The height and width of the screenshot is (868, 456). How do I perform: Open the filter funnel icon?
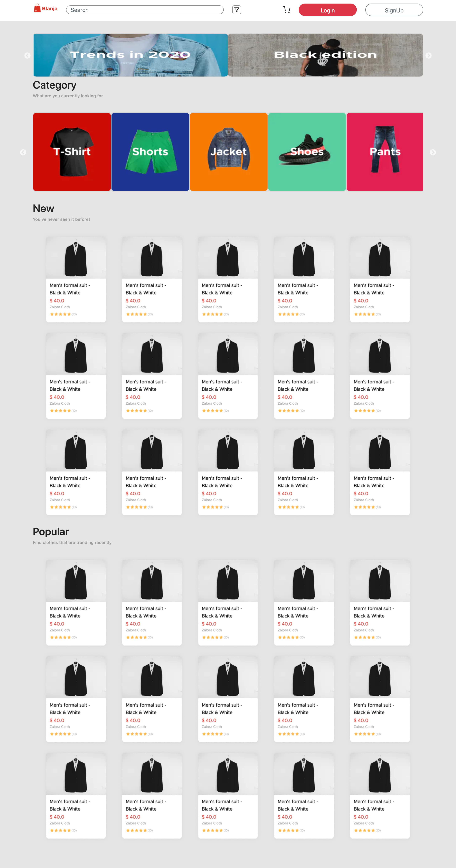pyautogui.click(x=237, y=10)
